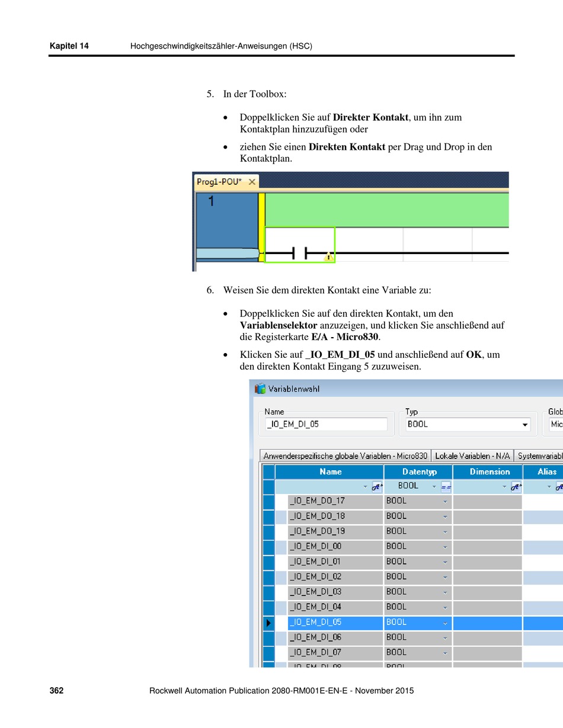Select variable row _IO_EM_DI_03
Viewport: 563px width, 728px height.
click(335, 592)
